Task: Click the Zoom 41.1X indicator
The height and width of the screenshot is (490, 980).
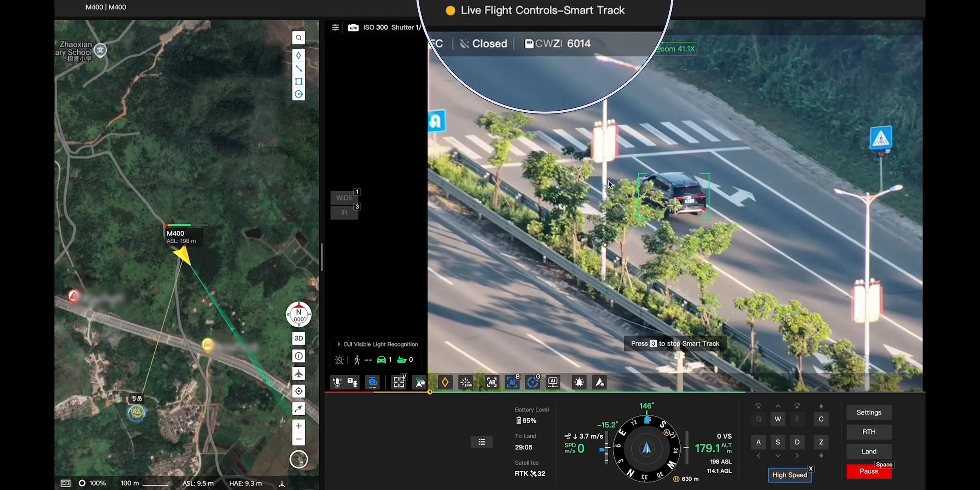Action: pyautogui.click(x=676, y=49)
